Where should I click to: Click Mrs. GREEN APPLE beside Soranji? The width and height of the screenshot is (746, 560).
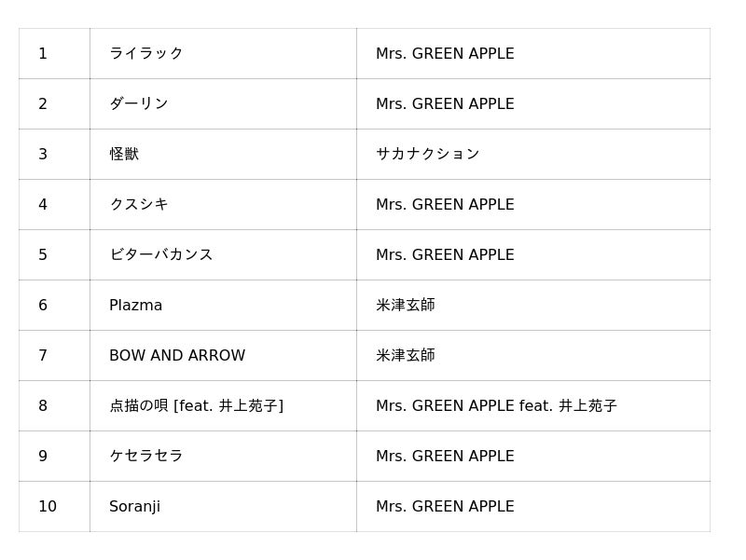(445, 507)
